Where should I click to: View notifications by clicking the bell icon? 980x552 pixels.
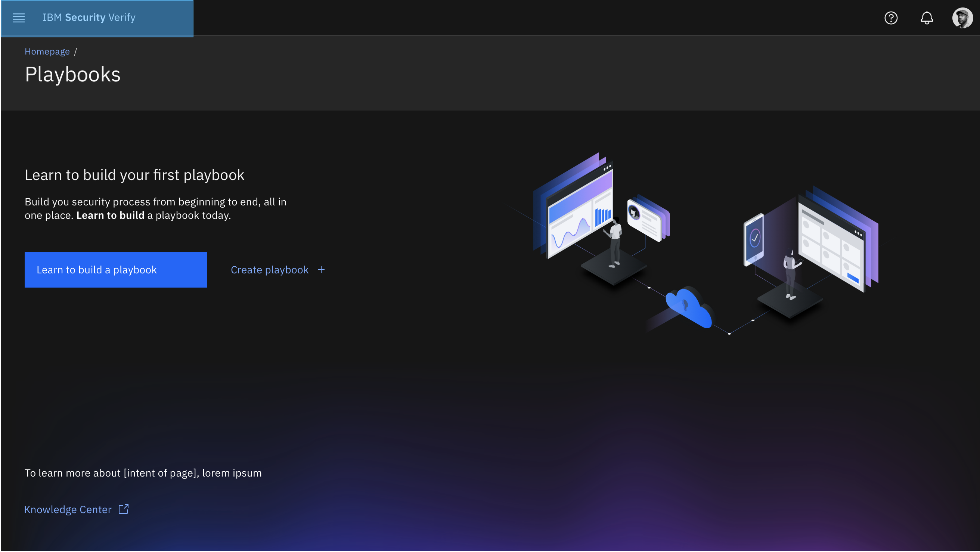[x=926, y=18]
